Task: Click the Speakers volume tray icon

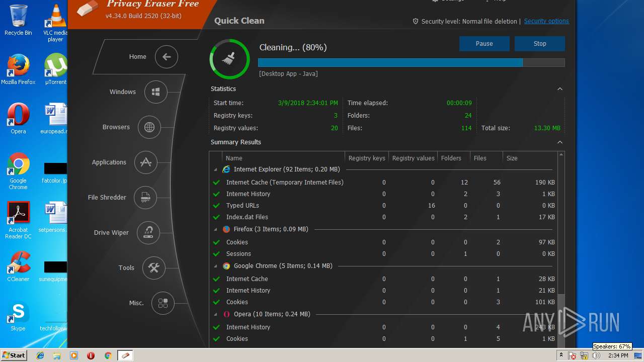Action: [597, 355]
